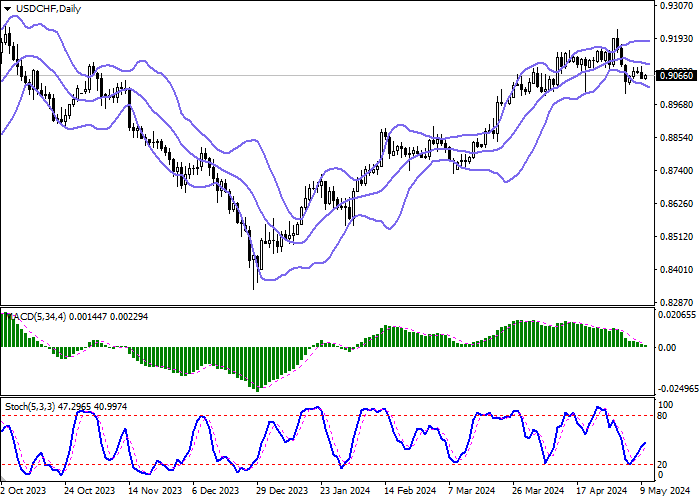Select the 0.84010 price scale value
Image resolution: width=700 pixels, height=500 pixels.
click(x=677, y=270)
